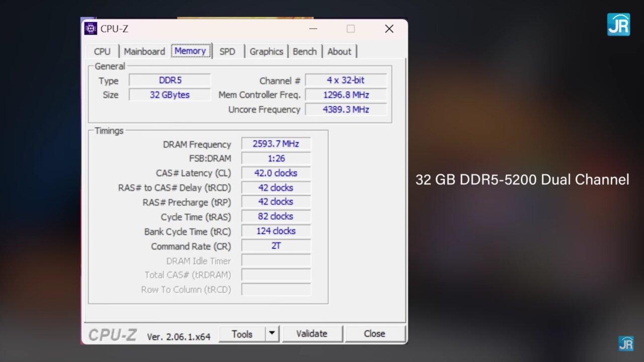
Task: Open the Mainboard tab
Action: pyautogui.click(x=144, y=51)
